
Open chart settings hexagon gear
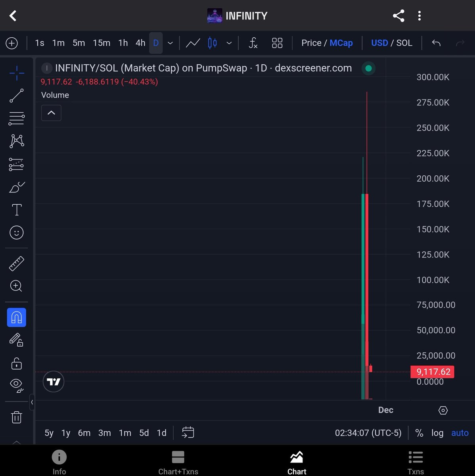click(443, 410)
